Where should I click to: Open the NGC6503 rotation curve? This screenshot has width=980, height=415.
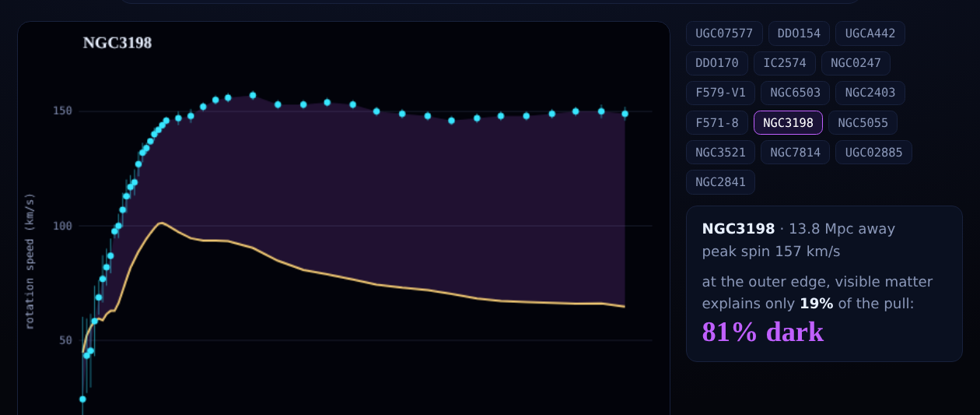[x=795, y=93]
